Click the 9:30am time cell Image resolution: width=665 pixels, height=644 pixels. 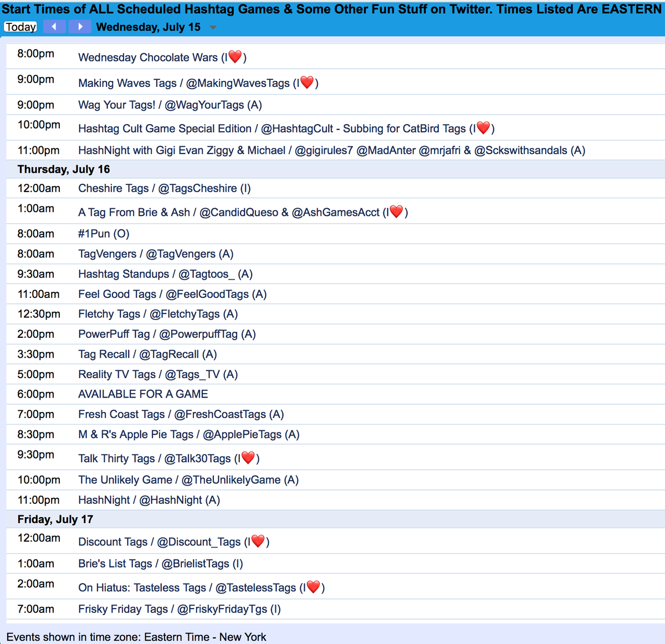pos(36,274)
